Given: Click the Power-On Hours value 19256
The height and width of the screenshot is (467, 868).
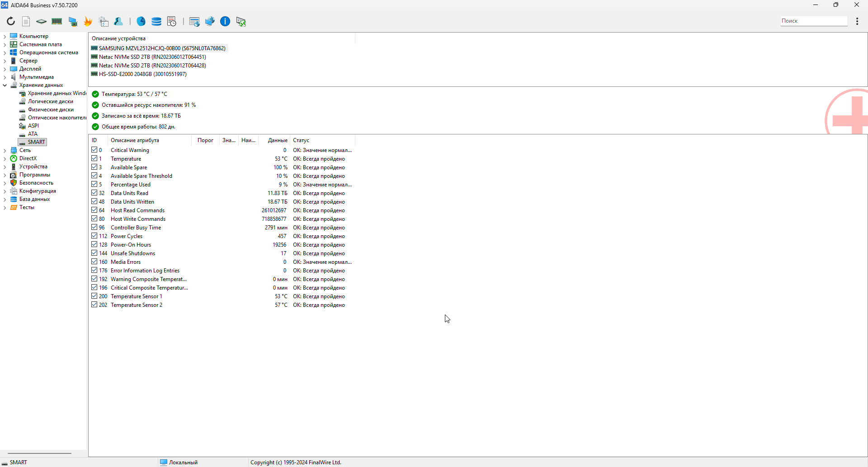Looking at the screenshot, I should 279,245.
